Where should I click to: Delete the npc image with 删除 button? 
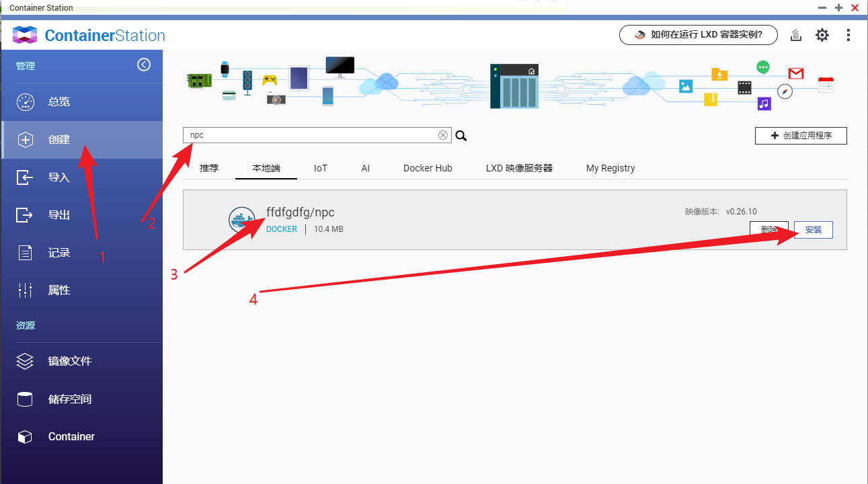click(769, 229)
